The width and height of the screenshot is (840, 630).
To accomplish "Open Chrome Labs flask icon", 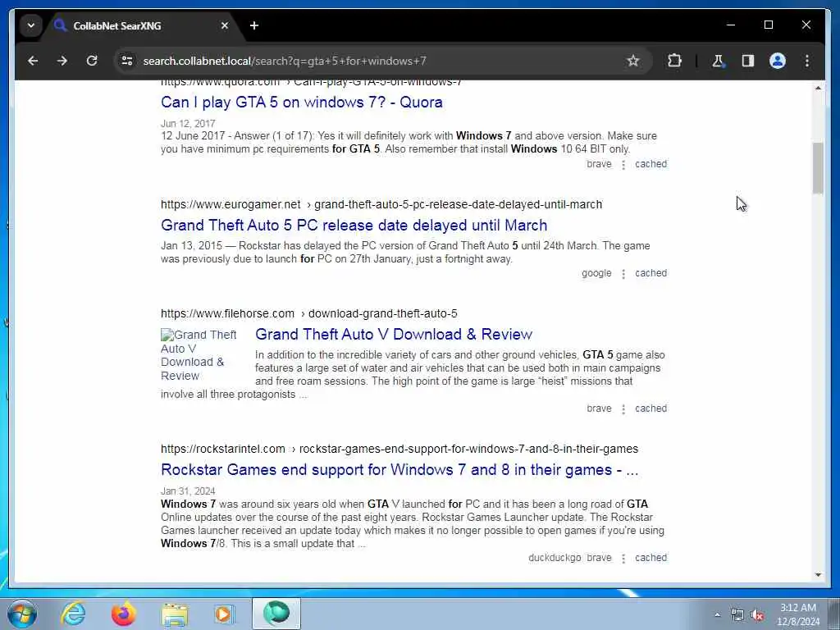I will pyautogui.click(x=718, y=61).
